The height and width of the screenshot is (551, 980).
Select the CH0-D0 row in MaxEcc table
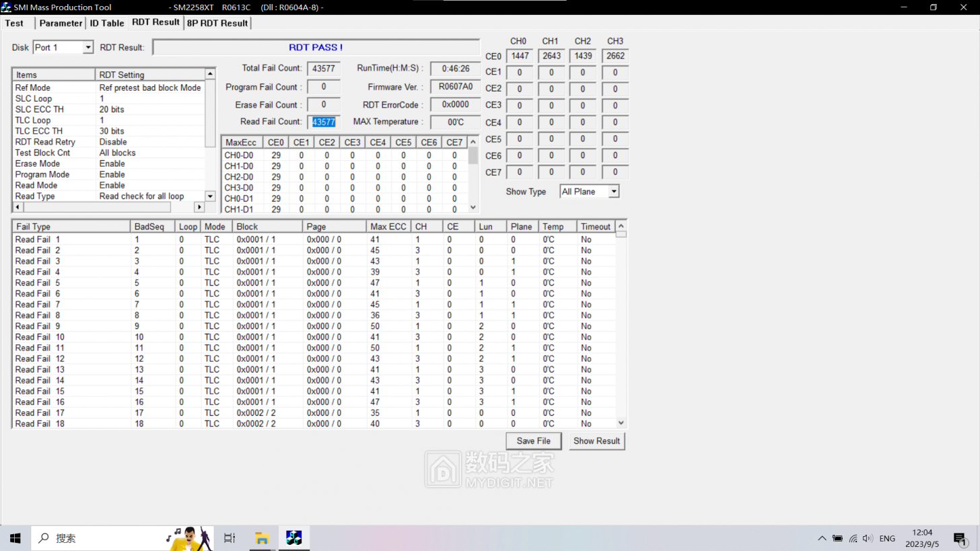[345, 155]
